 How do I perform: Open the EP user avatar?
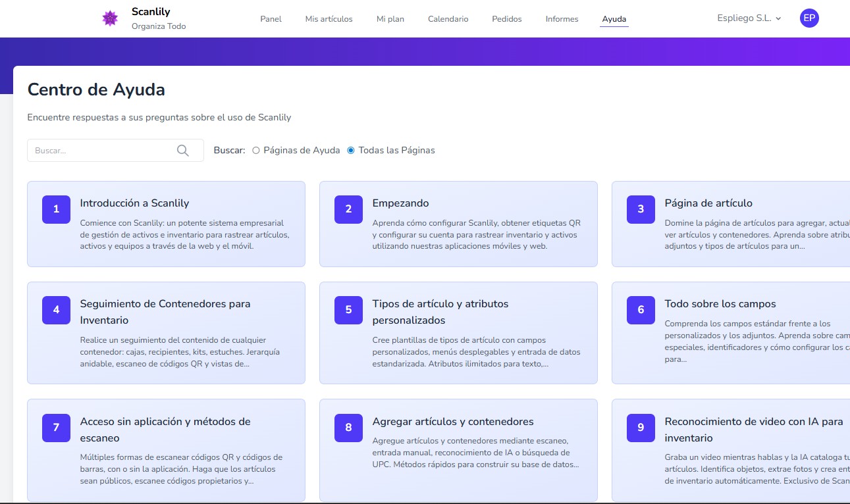coord(809,18)
